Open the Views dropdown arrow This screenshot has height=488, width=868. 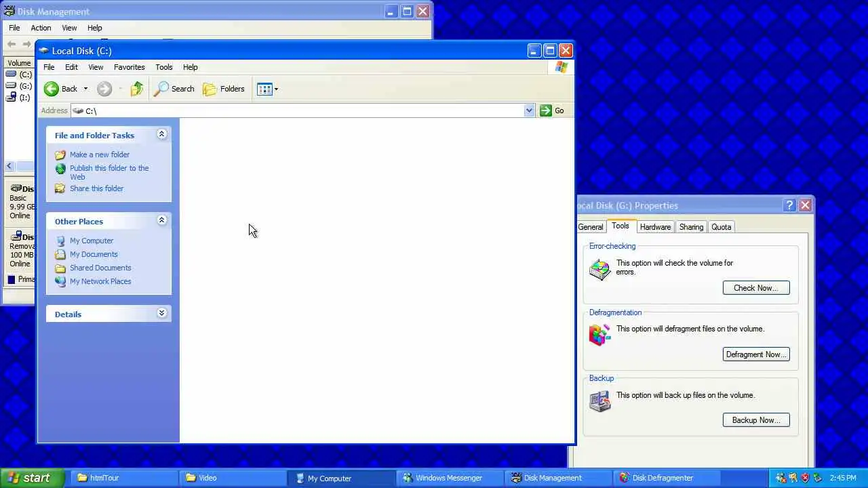[x=276, y=89]
